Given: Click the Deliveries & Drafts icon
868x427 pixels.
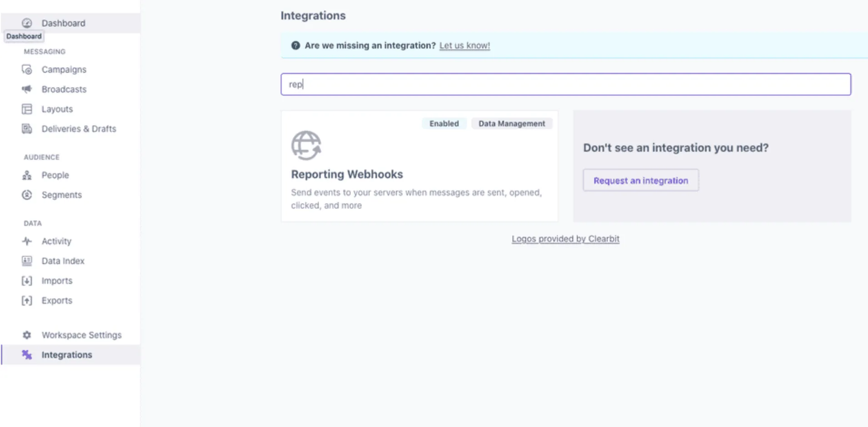Looking at the screenshot, I should pyautogui.click(x=27, y=129).
